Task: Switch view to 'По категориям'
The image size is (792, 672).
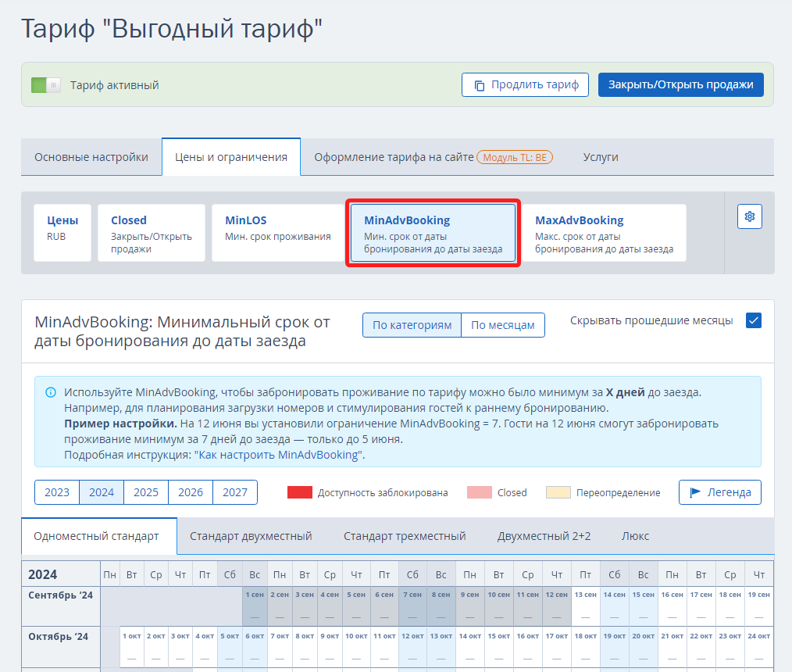Action: pyautogui.click(x=412, y=325)
